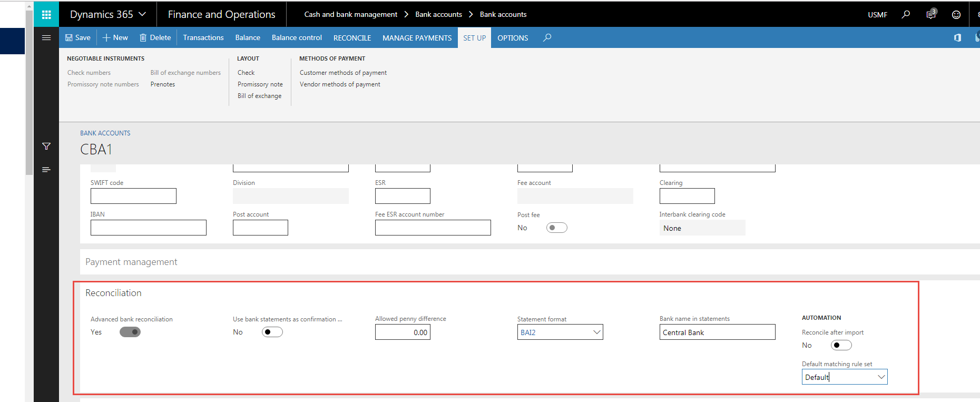Click the action pane search icon
Screen dimensions: 980x402
[547, 37]
